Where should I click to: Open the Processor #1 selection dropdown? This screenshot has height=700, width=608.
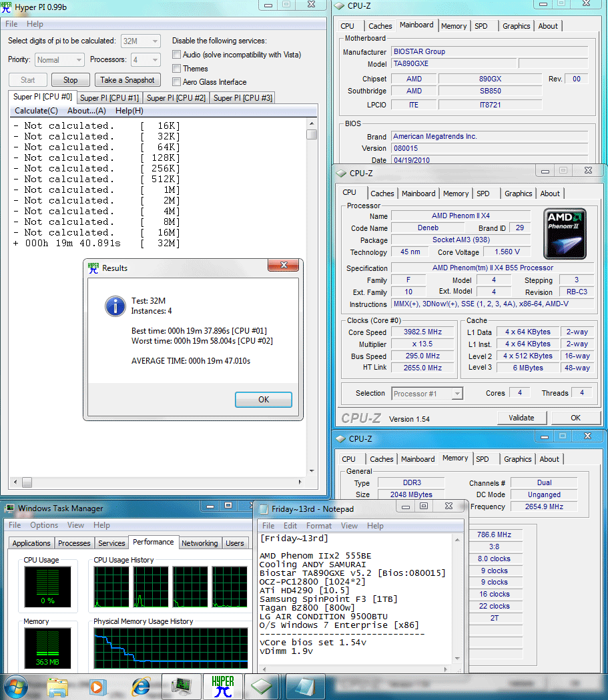point(427,394)
